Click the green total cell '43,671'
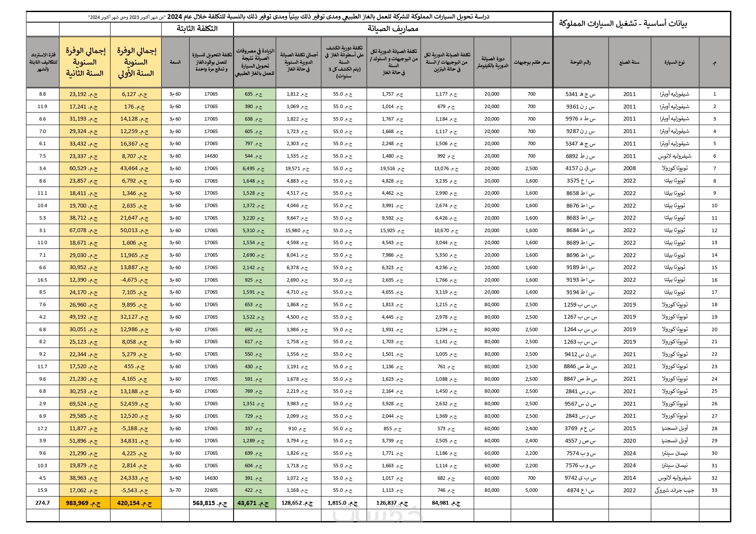756x534 pixels. click(255, 503)
